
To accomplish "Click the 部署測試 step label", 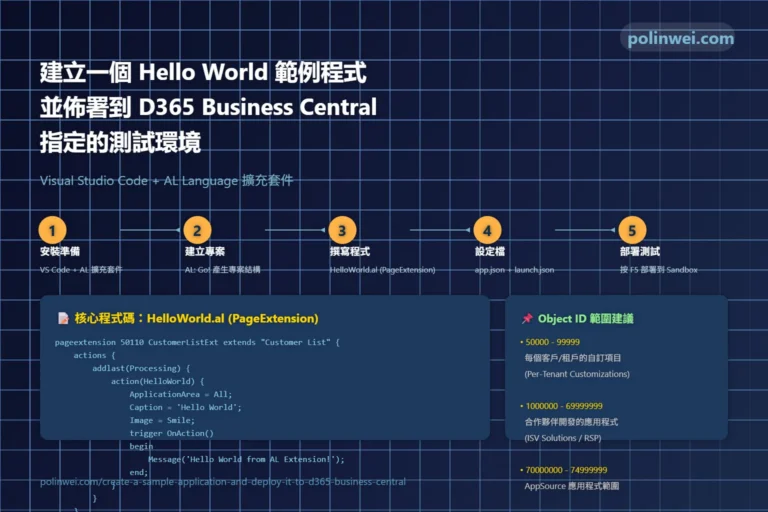I will point(640,251).
